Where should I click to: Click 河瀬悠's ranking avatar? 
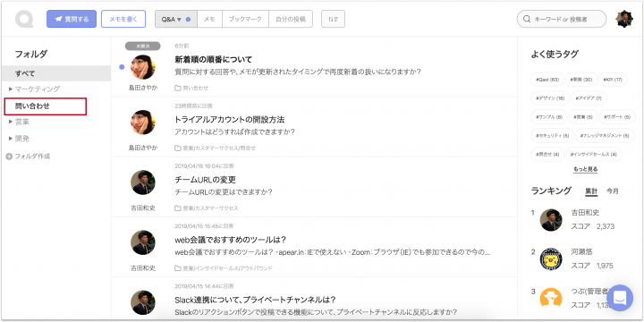pyautogui.click(x=551, y=259)
